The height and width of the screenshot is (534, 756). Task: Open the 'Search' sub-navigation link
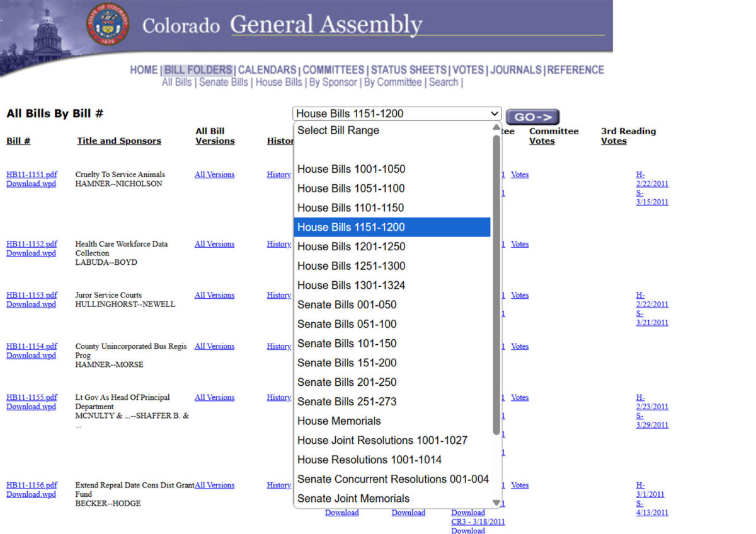coord(444,83)
